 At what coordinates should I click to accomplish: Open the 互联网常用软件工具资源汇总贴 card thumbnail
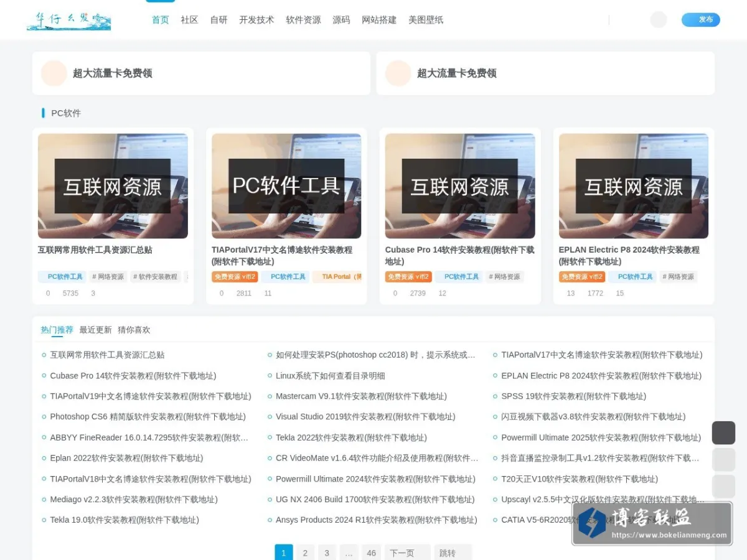(113, 186)
